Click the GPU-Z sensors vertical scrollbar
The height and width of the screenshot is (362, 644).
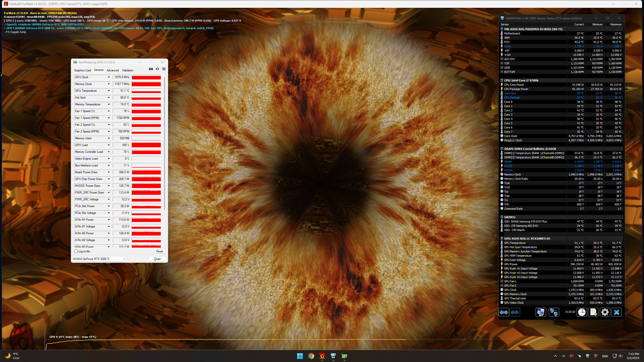165,143
